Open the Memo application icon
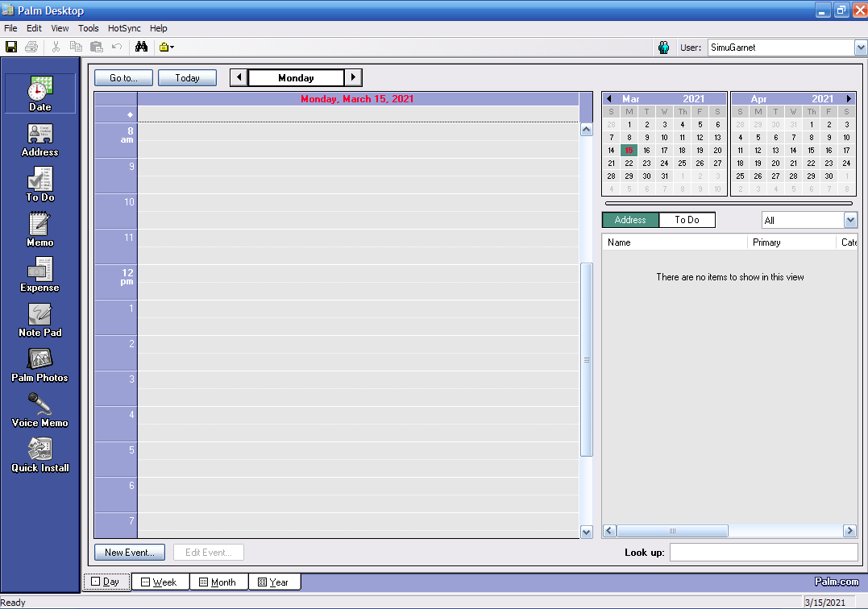The height and width of the screenshot is (609, 868). tap(39, 226)
